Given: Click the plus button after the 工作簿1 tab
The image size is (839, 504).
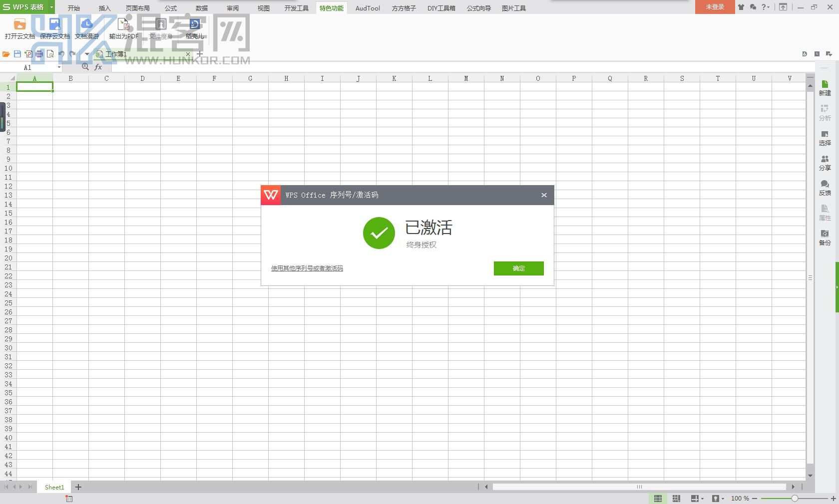Looking at the screenshot, I should tap(200, 54).
